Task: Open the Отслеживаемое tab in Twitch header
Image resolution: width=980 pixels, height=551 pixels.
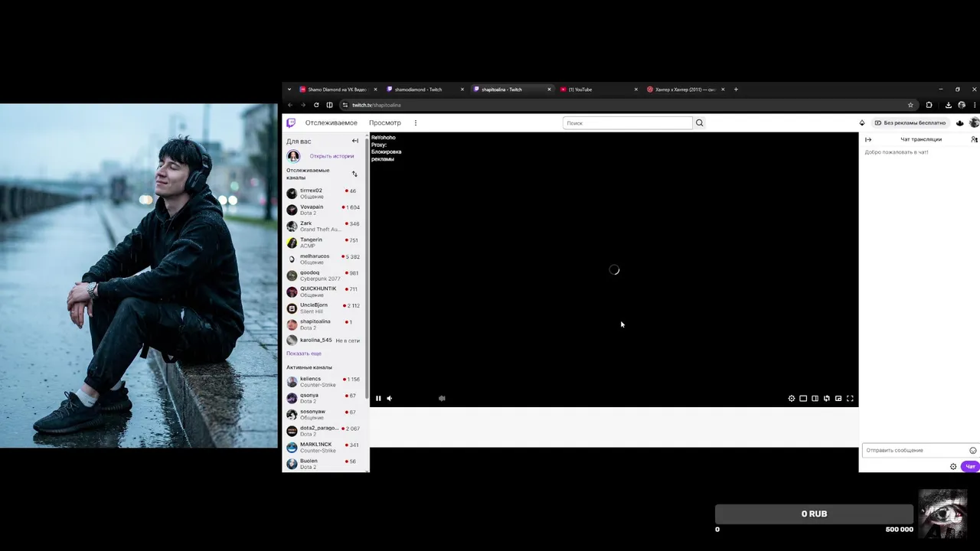Action: click(331, 122)
